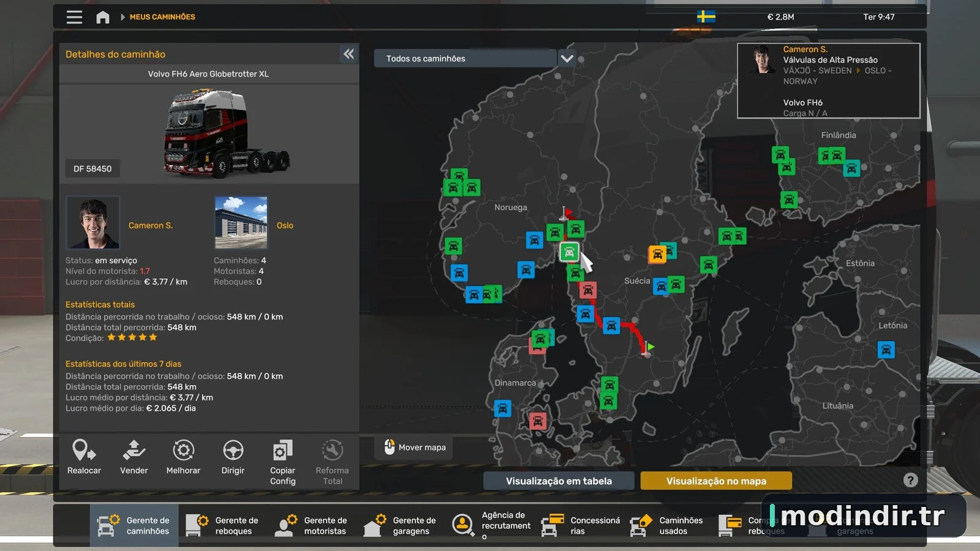Click the € 2,8M balance display
This screenshot has width=980, height=551.
(x=780, y=17)
